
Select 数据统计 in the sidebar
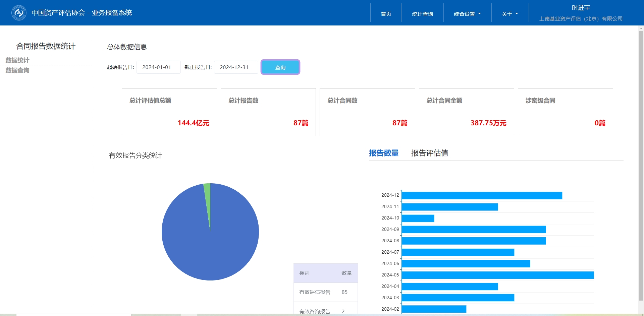[x=17, y=60]
